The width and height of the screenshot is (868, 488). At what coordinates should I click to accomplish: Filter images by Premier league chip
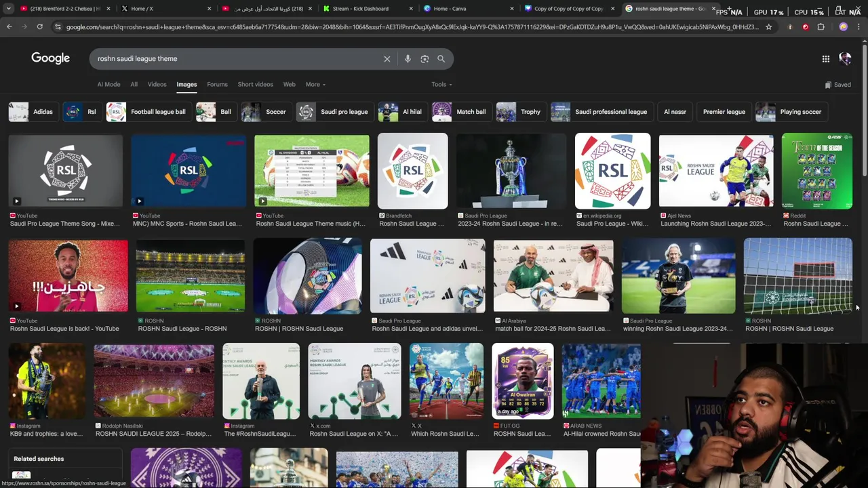pyautogui.click(x=724, y=112)
